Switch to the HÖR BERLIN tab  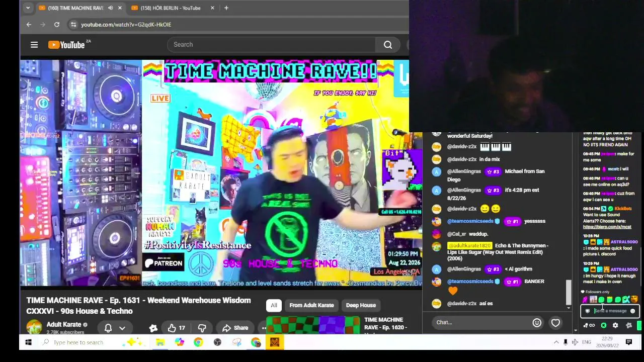tap(171, 8)
